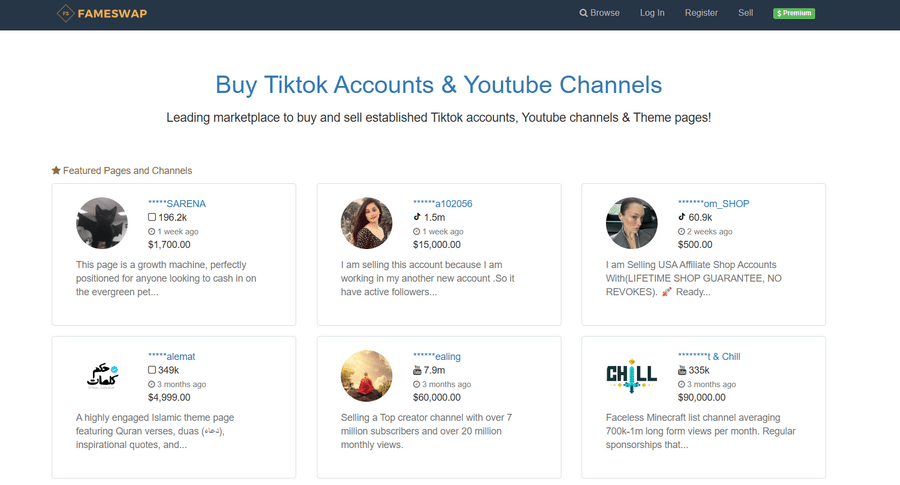900x485 pixels.
Task: Open the Browse menu item
Action: click(599, 13)
